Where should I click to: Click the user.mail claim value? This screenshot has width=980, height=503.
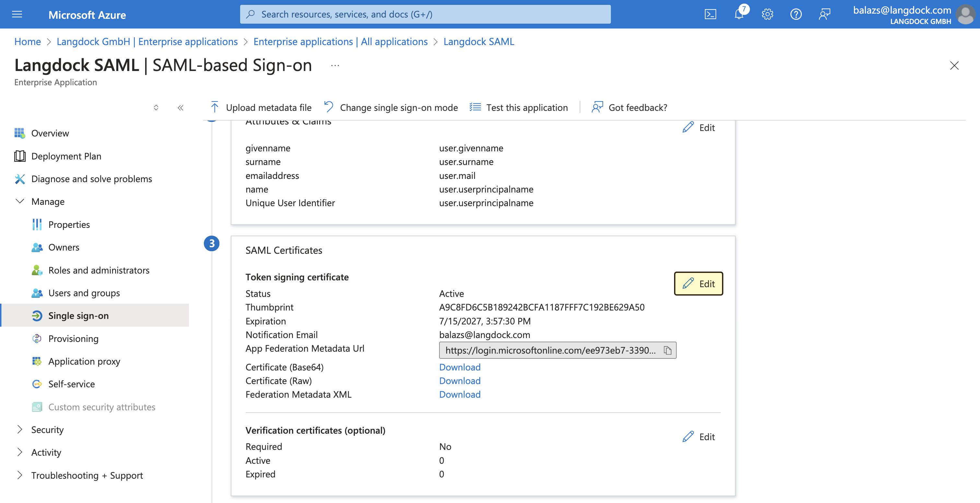pos(457,175)
